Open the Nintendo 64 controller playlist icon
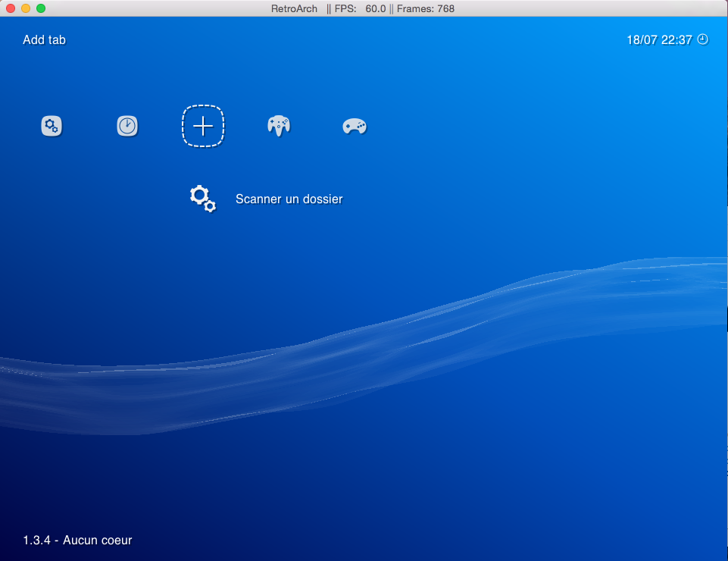 pos(279,126)
